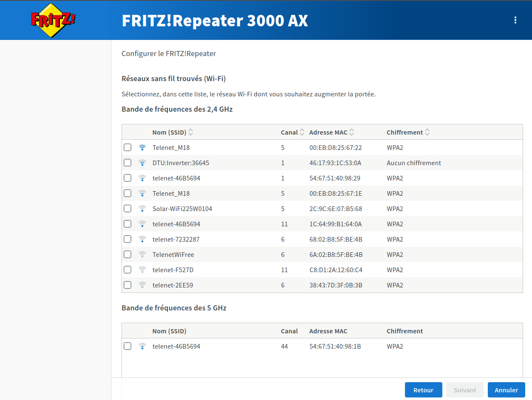Click 'Bande de fréquences des 5 GHz' heading
Viewport: 532px width, 400px height.
174,308
